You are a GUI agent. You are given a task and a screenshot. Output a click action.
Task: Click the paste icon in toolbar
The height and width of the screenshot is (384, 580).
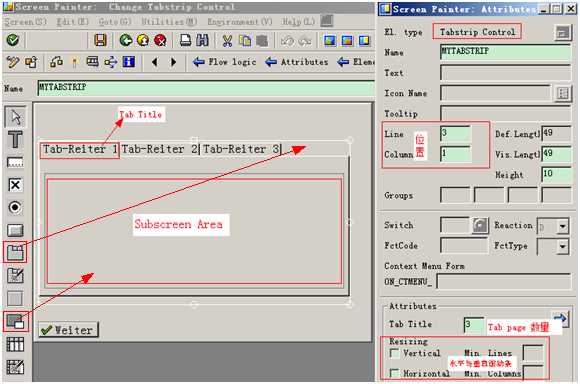262,40
